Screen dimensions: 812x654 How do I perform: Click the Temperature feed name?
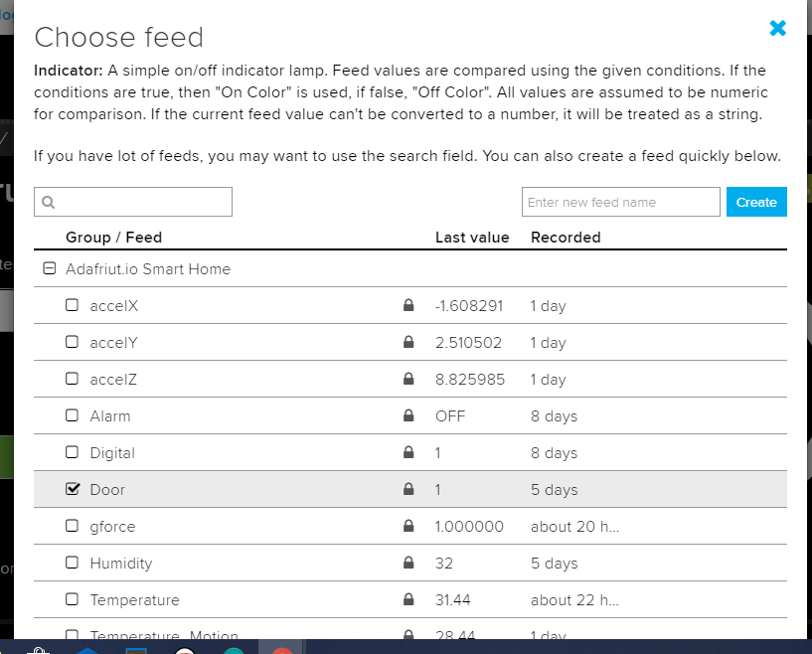[x=134, y=600]
